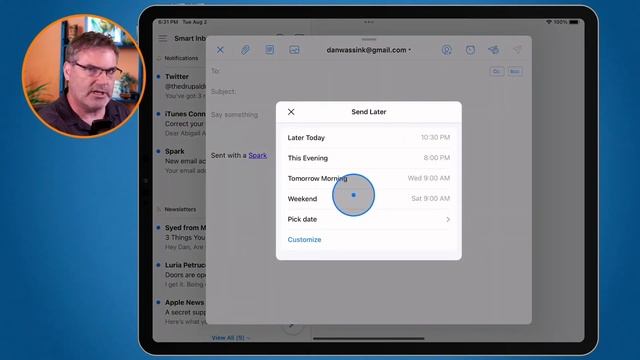Select Tomorrow Morning send time
The height and width of the screenshot is (360, 640).
click(369, 178)
